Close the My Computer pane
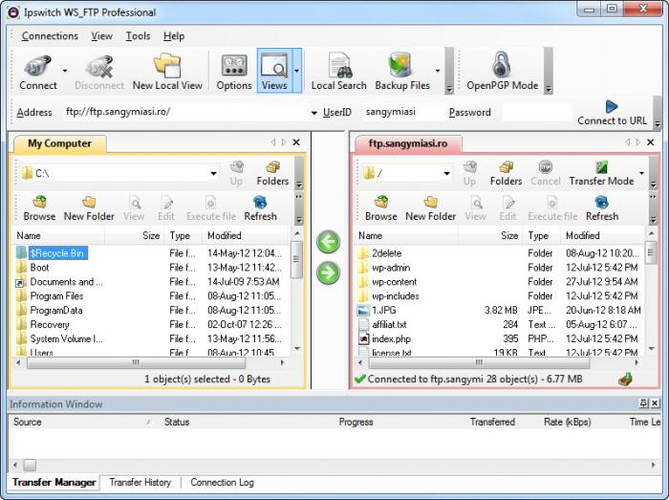Screen dimensions: 669x500 296,142
